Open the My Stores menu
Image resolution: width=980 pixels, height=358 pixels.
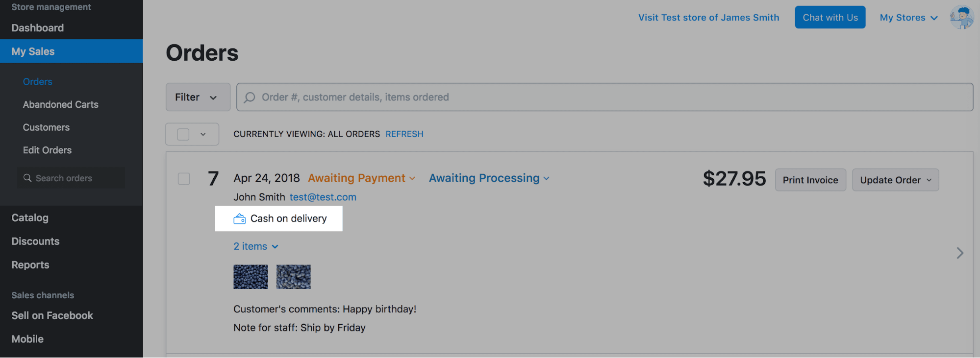908,18
